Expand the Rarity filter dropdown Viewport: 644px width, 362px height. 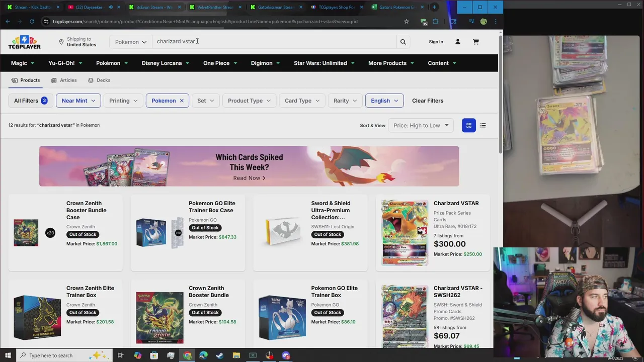345,101
